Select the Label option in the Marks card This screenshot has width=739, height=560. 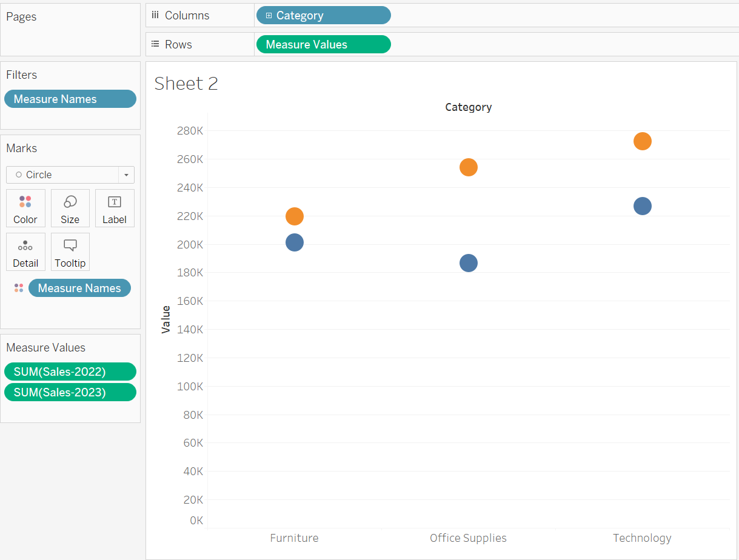click(x=115, y=208)
